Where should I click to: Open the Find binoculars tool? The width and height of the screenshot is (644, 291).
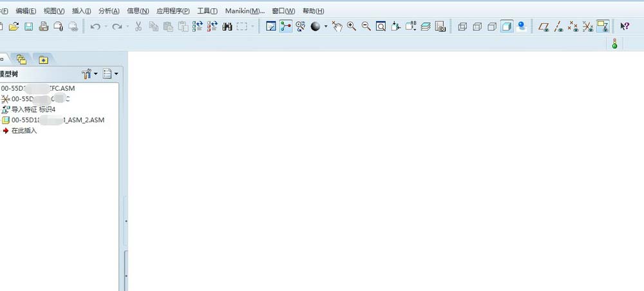click(227, 26)
